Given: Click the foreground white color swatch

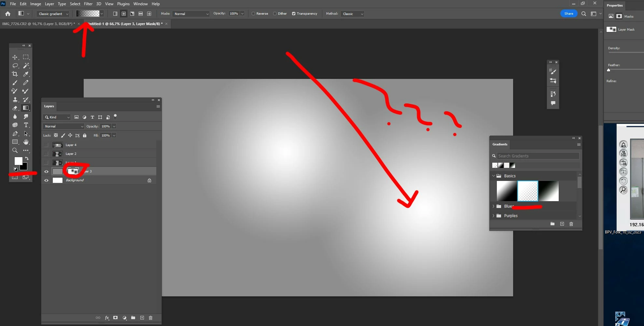Looking at the screenshot, I should coord(18,161).
